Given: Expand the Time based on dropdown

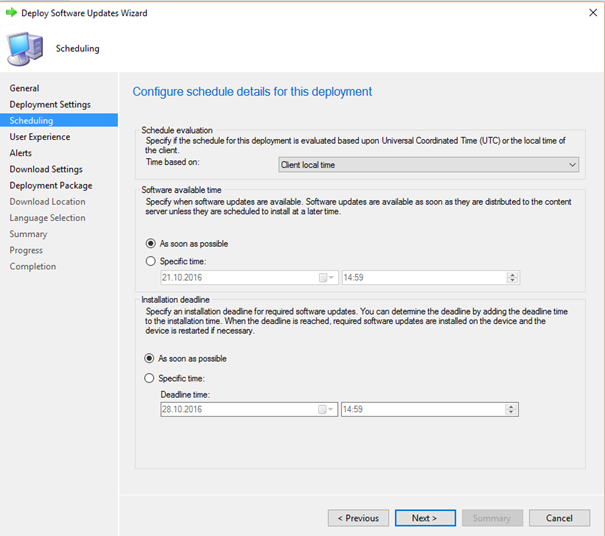Looking at the screenshot, I should coord(428,165).
